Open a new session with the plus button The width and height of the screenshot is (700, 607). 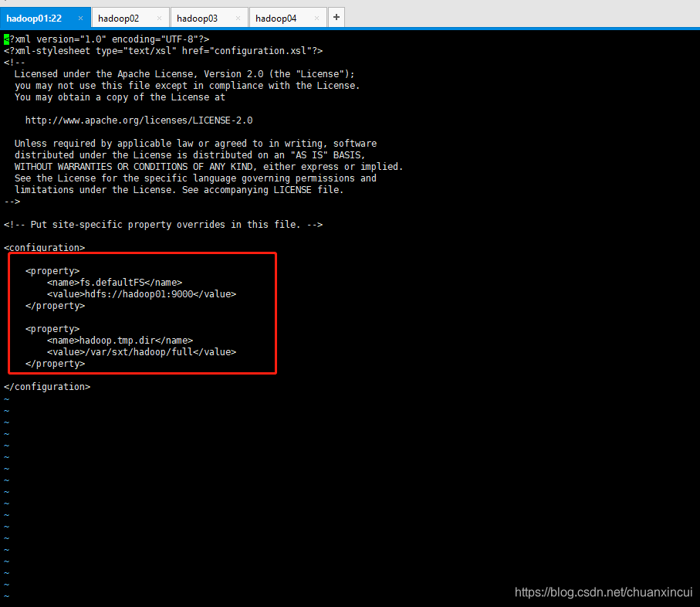335,17
